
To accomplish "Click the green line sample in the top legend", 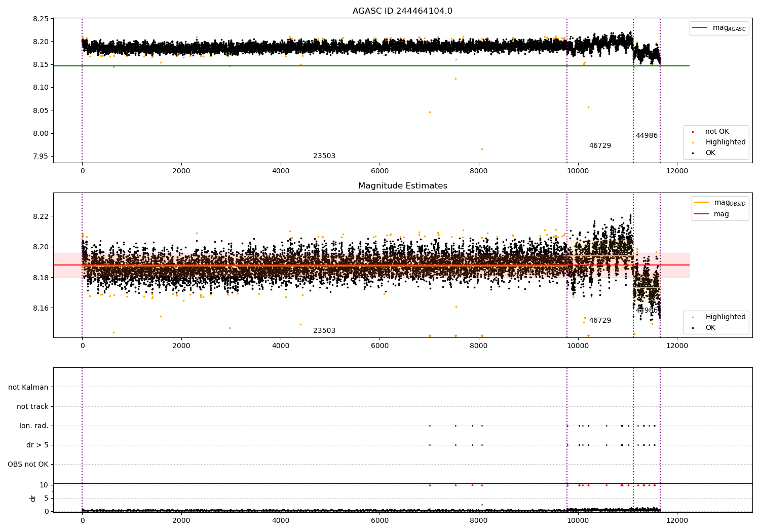I will (x=701, y=28).
